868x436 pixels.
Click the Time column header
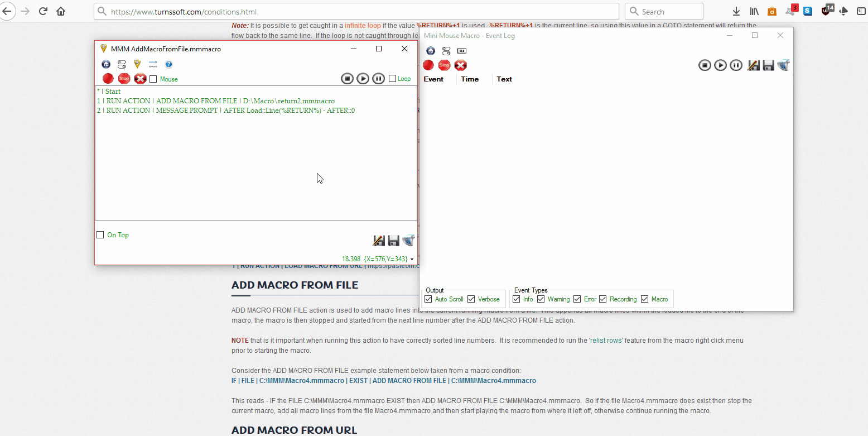pos(470,79)
